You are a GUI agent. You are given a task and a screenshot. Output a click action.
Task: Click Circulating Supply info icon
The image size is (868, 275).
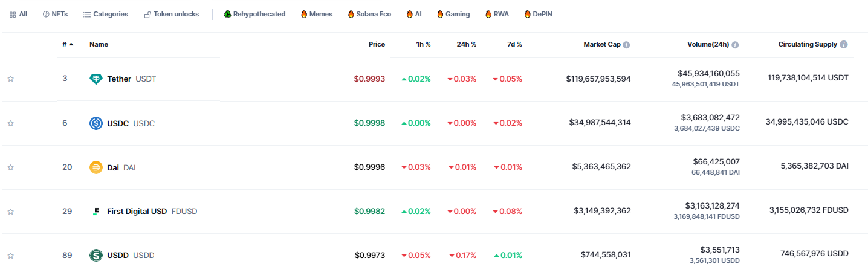point(844,45)
